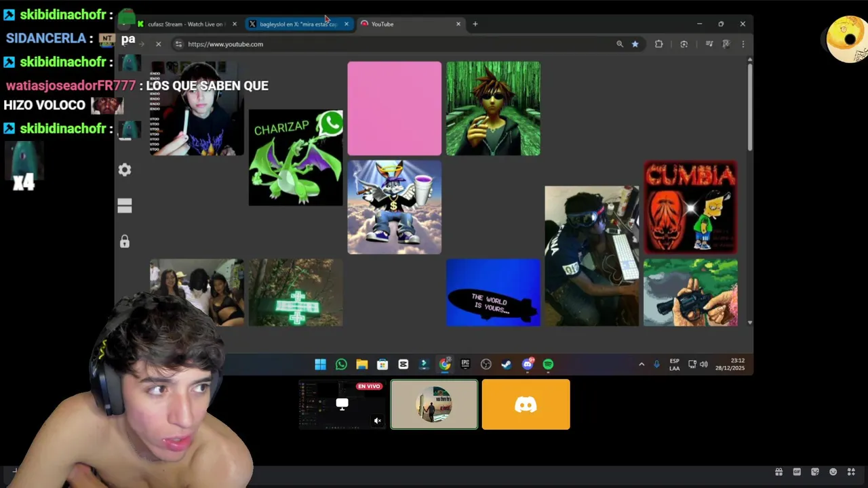The width and height of the screenshot is (868, 488).
Task: Open the media control icon in toolbar
Action: tap(709, 44)
